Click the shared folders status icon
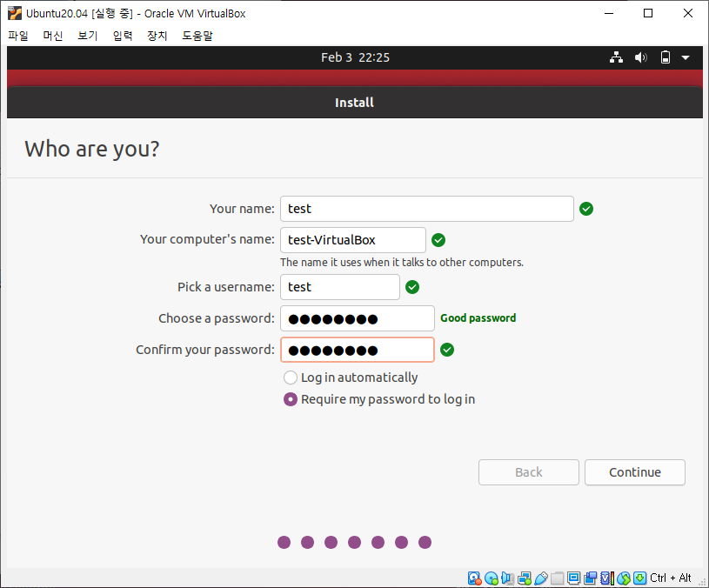 pos(558,578)
